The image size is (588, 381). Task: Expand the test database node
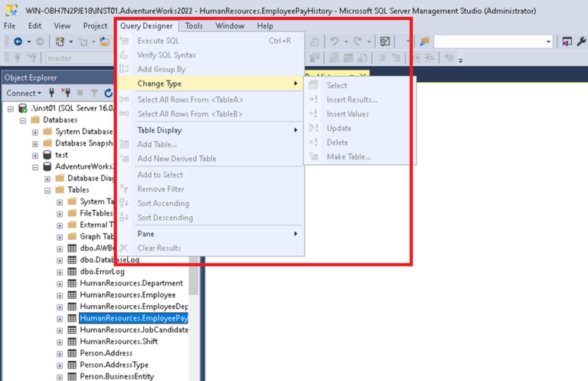click(x=35, y=155)
